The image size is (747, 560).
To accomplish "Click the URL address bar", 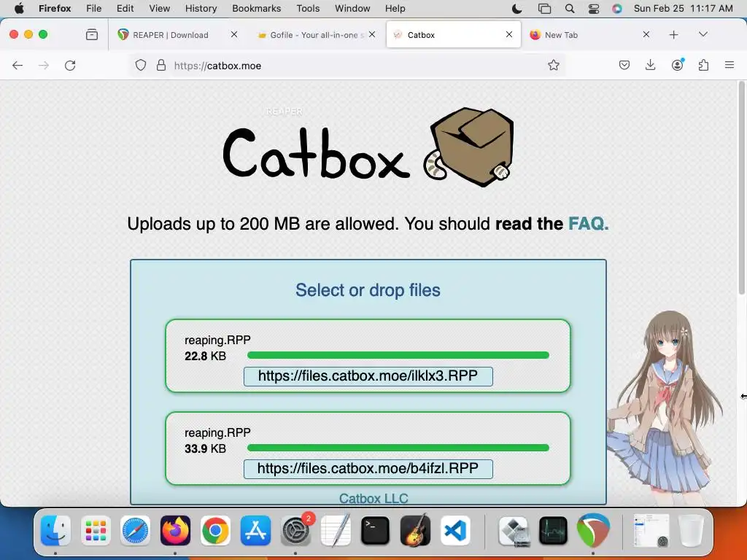I will 347,66.
